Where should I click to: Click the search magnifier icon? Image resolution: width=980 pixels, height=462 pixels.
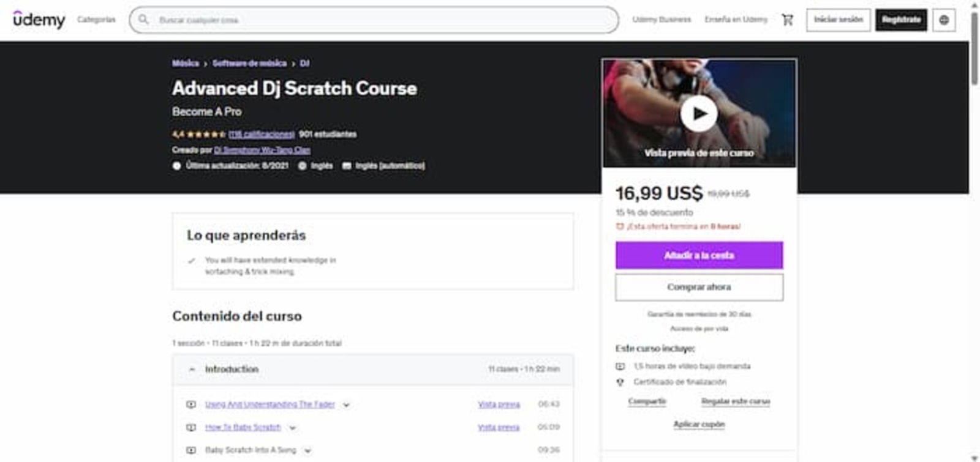click(x=143, y=20)
